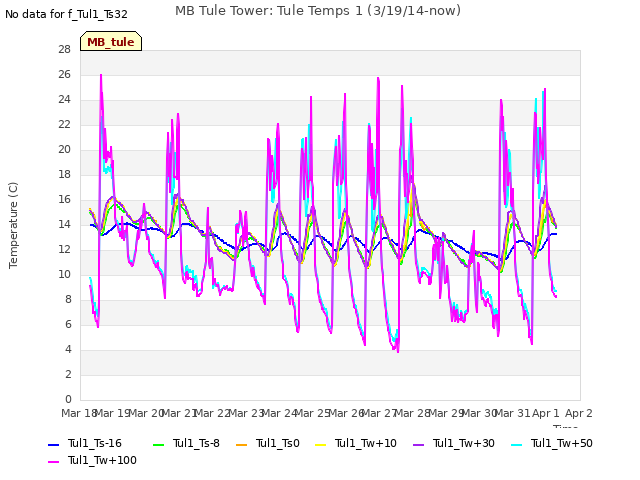Click the 20 y-axis tick label
Image resolution: width=640 pixels, height=480 pixels.
[64, 150]
